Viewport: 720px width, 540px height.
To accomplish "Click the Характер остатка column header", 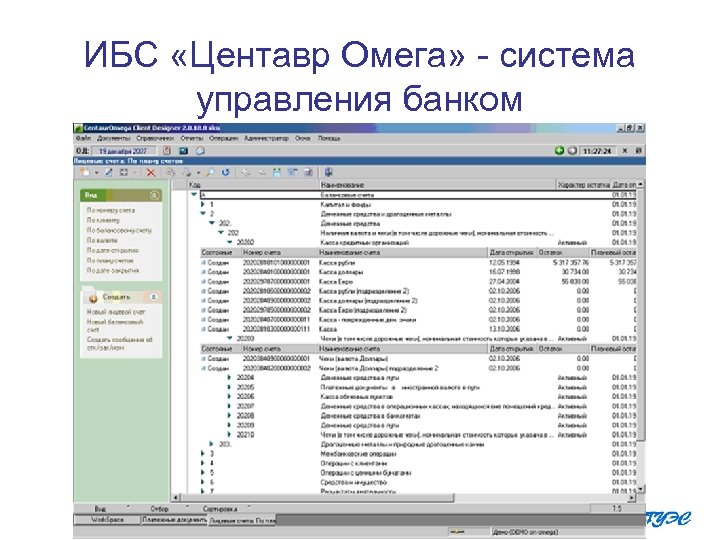I will [583, 185].
